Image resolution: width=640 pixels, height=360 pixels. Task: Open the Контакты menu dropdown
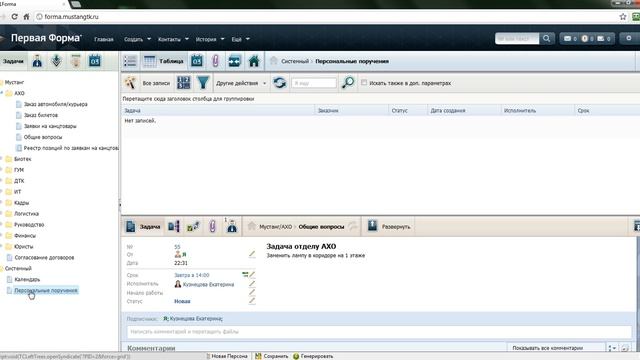173,40
